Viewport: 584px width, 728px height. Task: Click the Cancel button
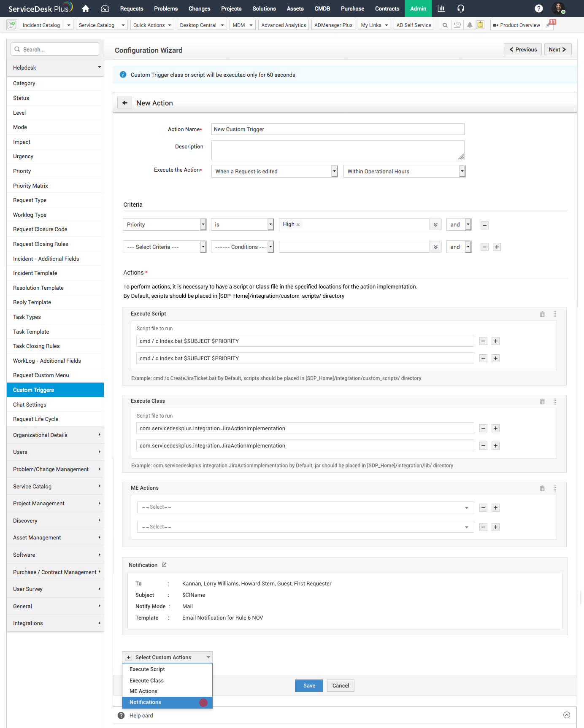(341, 686)
